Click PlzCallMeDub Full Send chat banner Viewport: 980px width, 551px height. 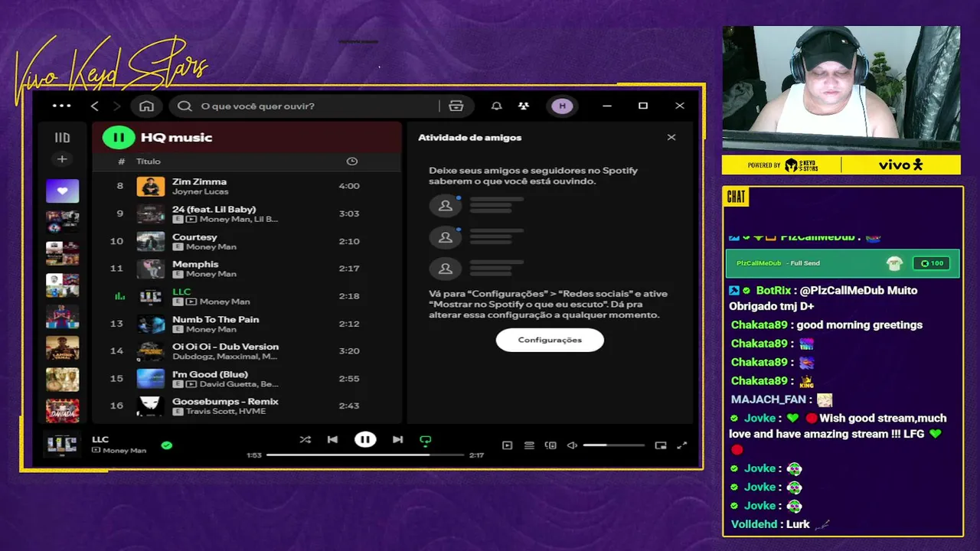842,263
